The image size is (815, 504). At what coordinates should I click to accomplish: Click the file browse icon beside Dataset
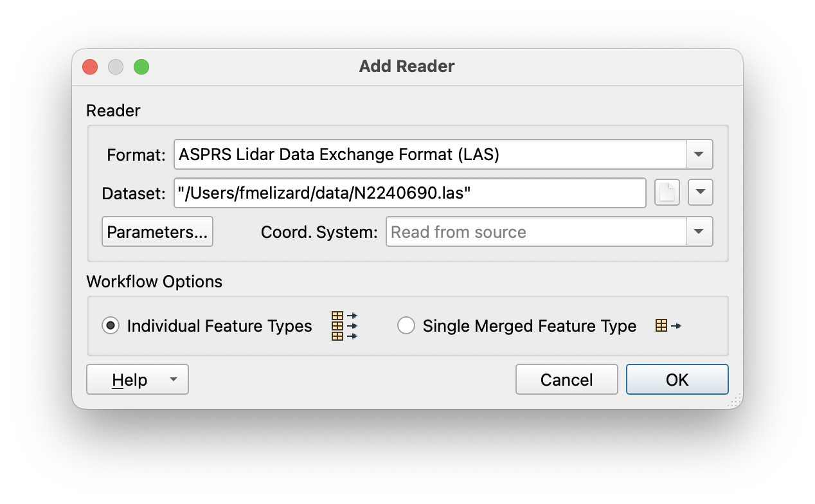pos(667,192)
